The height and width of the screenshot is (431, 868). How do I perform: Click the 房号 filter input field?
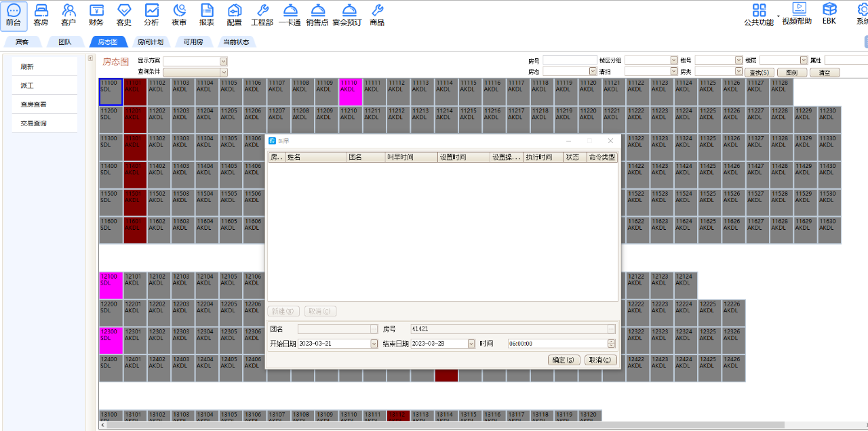[x=569, y=60]
